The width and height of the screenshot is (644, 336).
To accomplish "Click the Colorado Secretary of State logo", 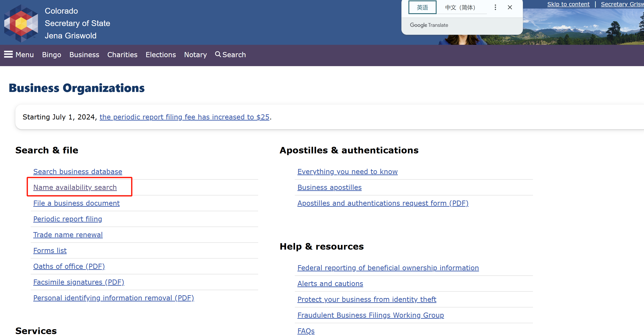I will 21,23.
